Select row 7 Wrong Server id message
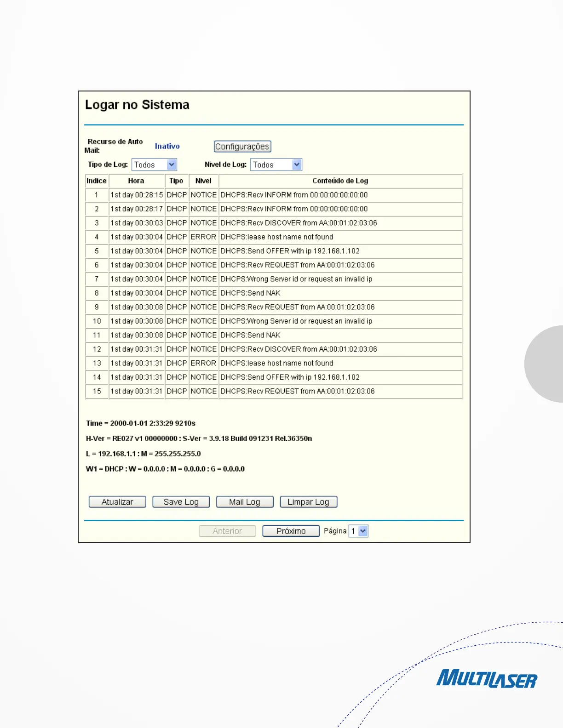The image size is (563, 728). coord(297,279)
